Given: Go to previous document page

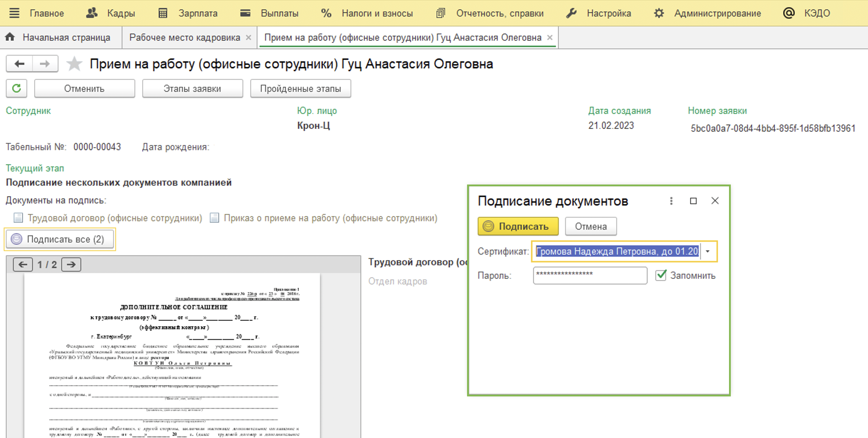Looking at the screenshot, I should coord(23,265).
